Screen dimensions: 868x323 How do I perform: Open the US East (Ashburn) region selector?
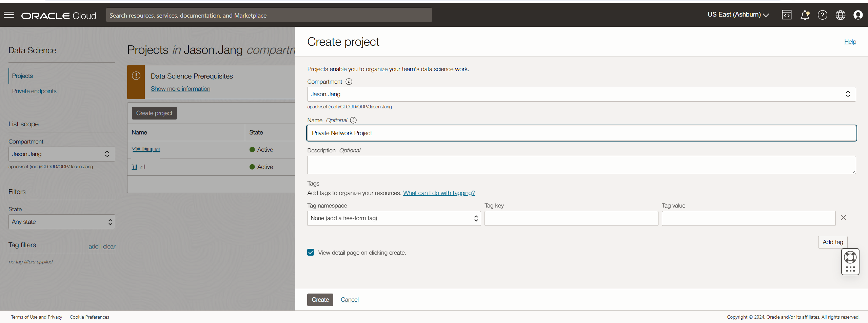click(738, 15)
